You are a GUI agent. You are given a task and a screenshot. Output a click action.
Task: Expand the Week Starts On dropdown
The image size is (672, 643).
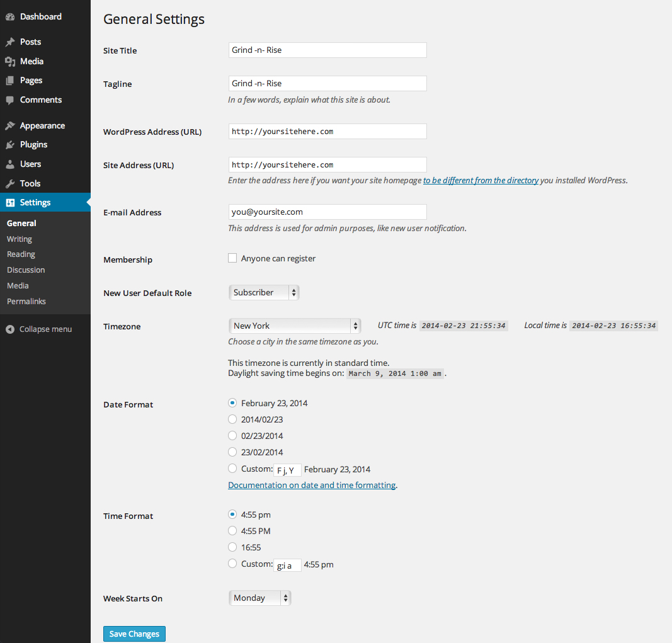259,598
